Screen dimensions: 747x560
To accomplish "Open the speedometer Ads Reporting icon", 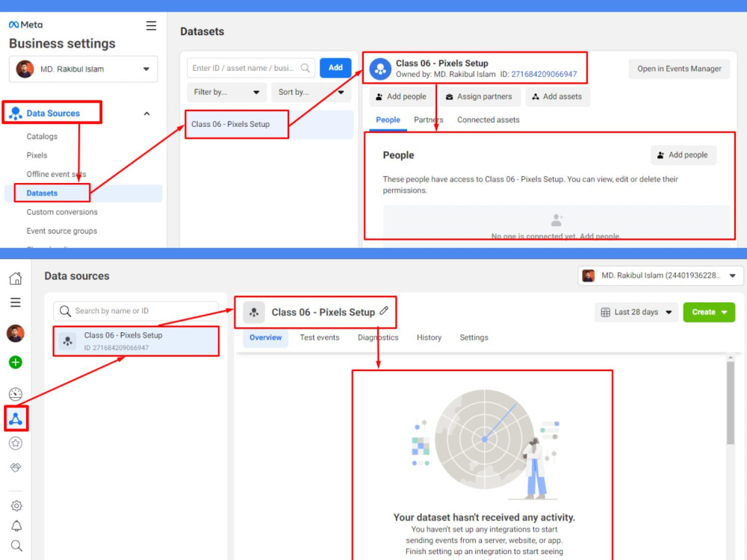I will (15, 394).
